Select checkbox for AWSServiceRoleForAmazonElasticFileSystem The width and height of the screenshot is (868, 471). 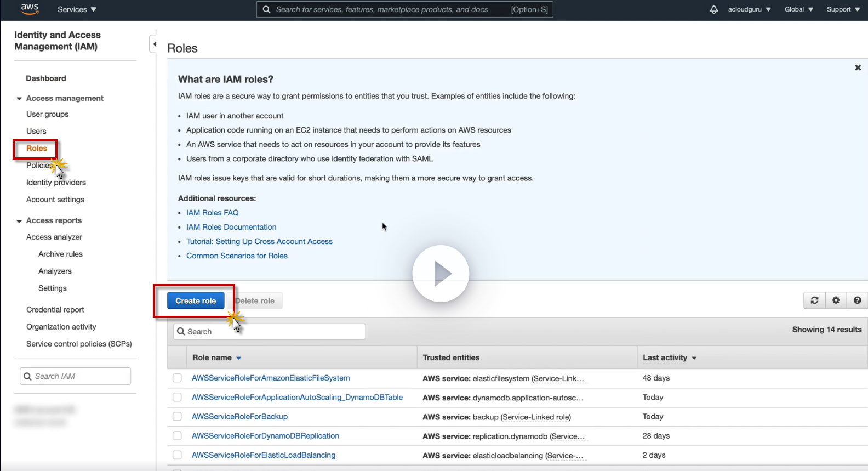click(x=177, y=378)
